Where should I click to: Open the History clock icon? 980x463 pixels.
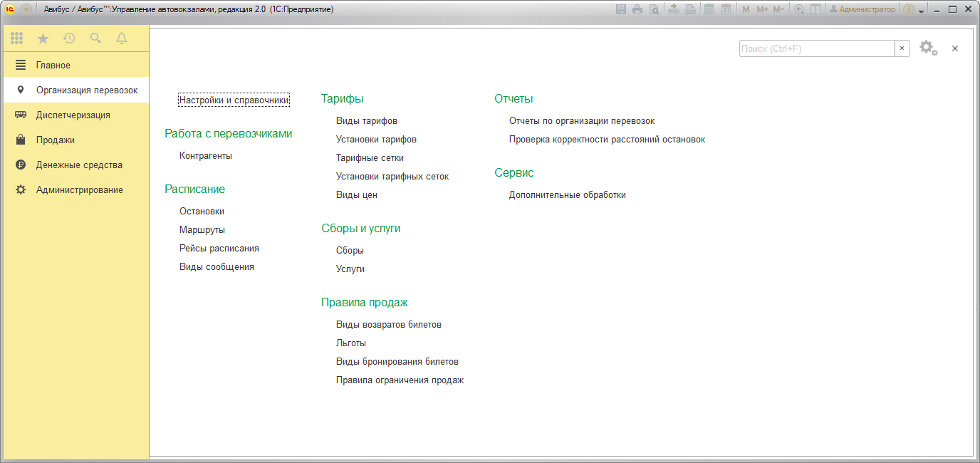pos(69,38)
